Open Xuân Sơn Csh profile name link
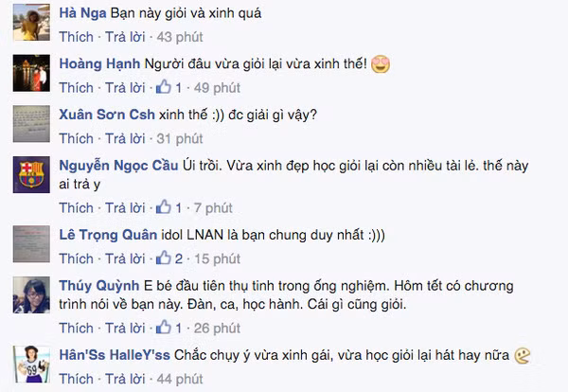This screenshot has height=392, width=568. coord(107,115)
